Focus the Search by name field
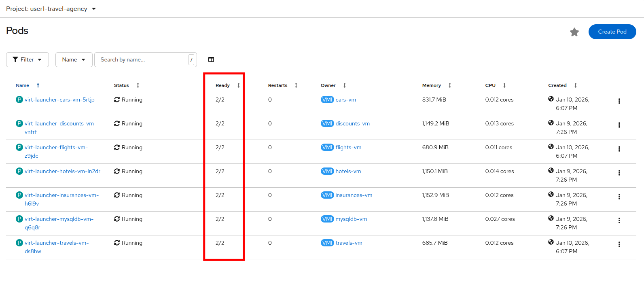The height and width of the screenshot is (284, 644). (142, 59)
